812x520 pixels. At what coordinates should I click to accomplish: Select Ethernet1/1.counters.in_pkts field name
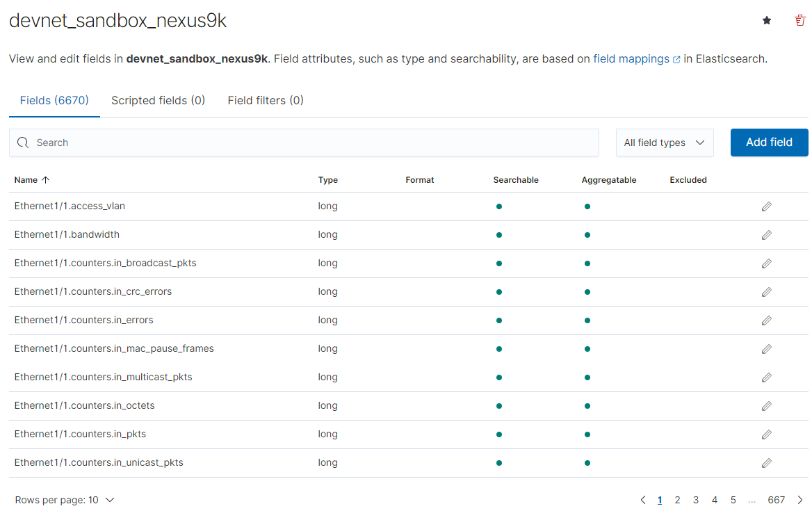pyautogui.click(x=80, y=434)
